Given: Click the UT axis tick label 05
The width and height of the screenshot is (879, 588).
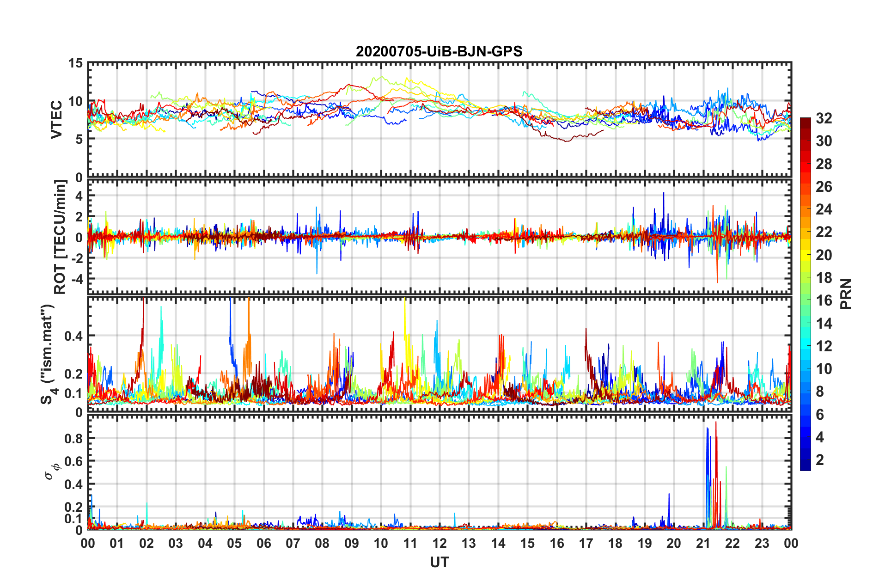Looking at the screenshot, I should [x=234, y=543].
